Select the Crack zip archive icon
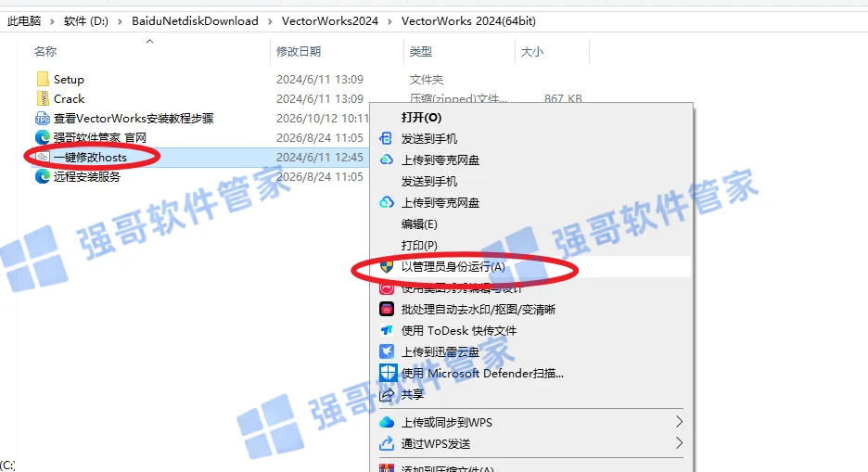Screen dimensions: 868x472 pyautogui.click(x=43, y=98)
